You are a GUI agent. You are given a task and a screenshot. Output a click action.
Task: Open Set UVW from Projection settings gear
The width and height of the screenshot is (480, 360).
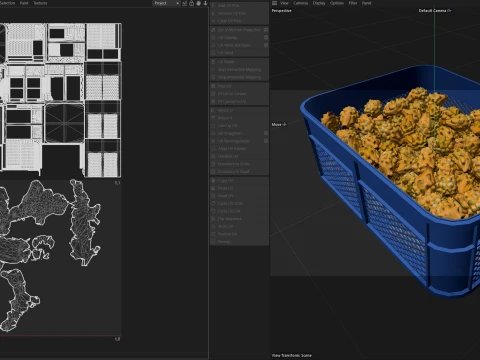[x=266, y=29]
